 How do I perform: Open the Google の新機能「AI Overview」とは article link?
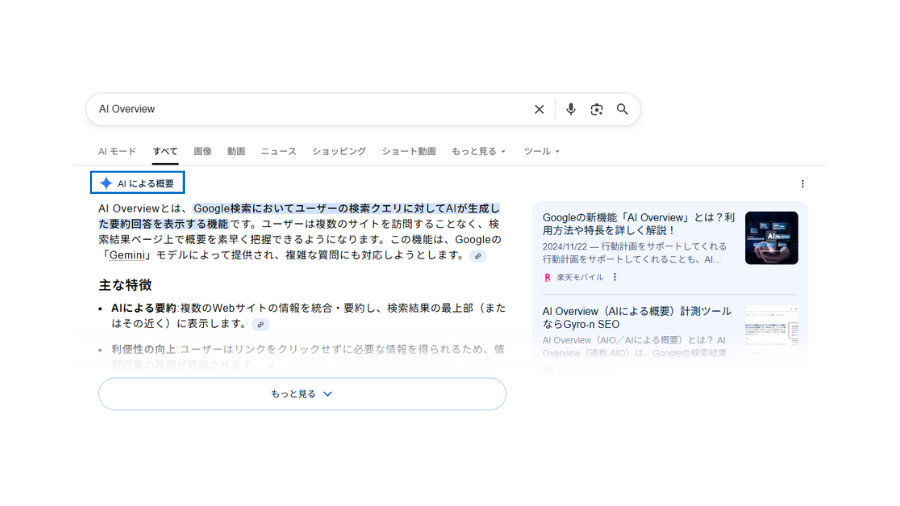[638, 223]
